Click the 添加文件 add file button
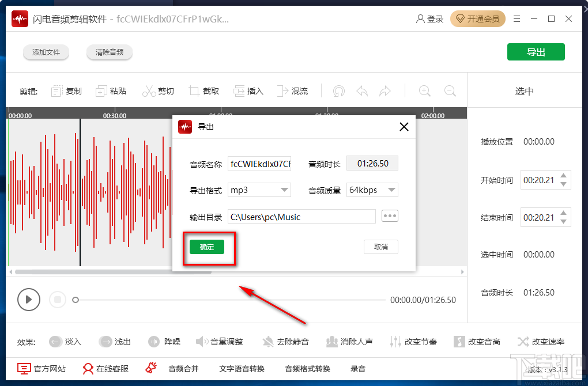The height and width of the screenshot is (386, 588). [46, 52]
